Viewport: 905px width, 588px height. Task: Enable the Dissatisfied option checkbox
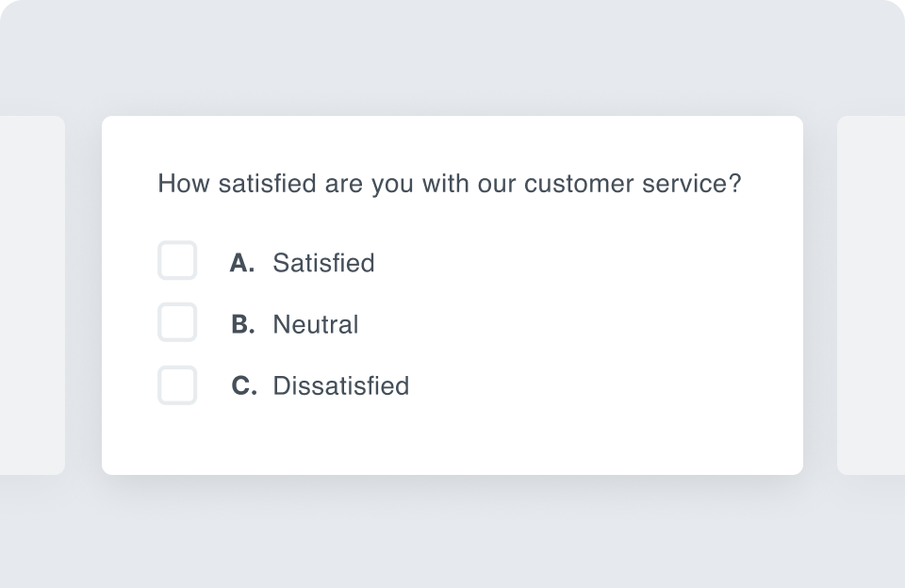pyautogui.click(x=177, y=385)
